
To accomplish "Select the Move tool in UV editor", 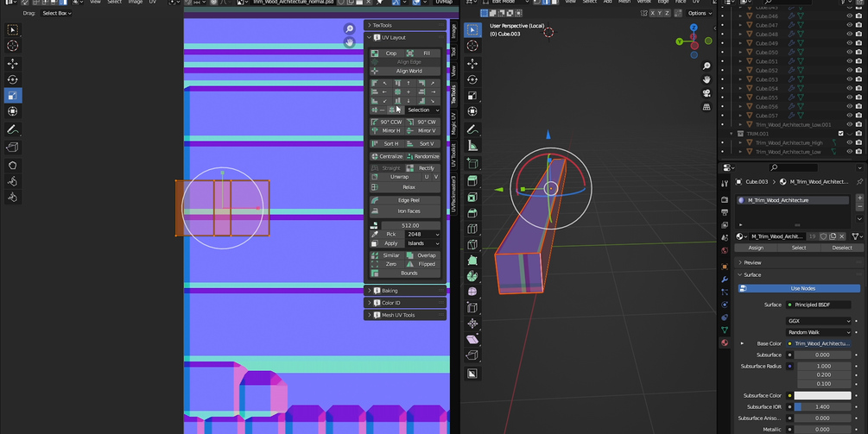I will click(x=13, y=64).
